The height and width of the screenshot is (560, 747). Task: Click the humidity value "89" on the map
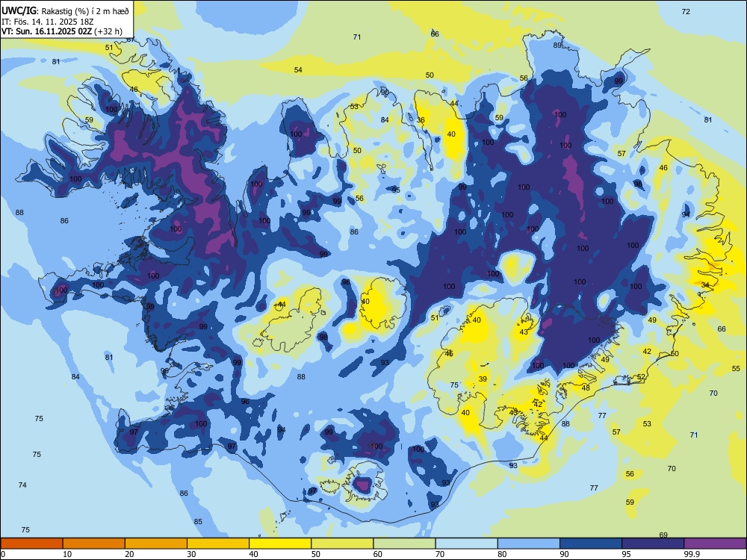557,46
